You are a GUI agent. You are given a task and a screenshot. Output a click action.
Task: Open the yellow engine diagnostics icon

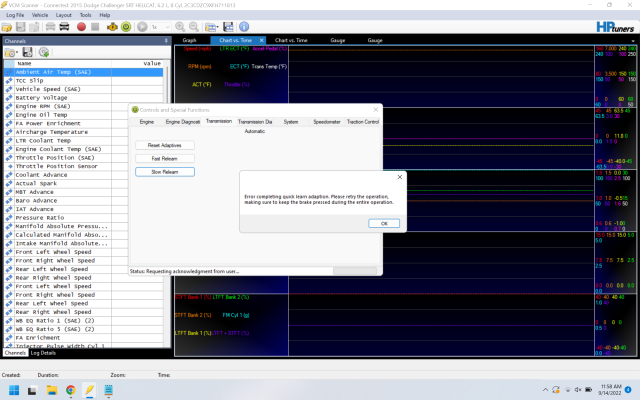tap(113, 27)
